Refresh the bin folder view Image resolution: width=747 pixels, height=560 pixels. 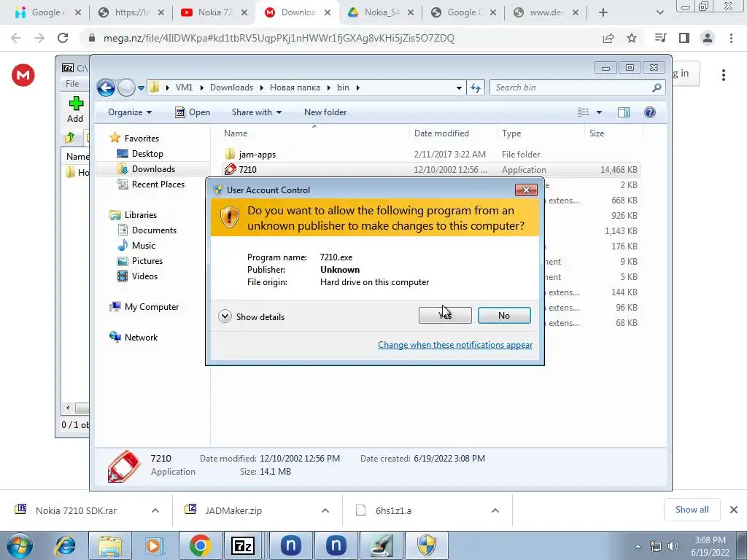click(x=476, y=87)
